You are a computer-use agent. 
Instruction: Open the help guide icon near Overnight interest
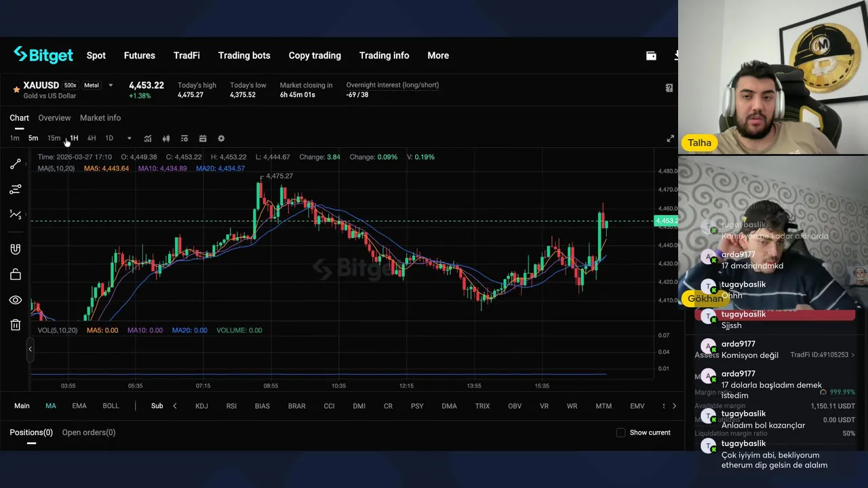[x=669, y=88]
